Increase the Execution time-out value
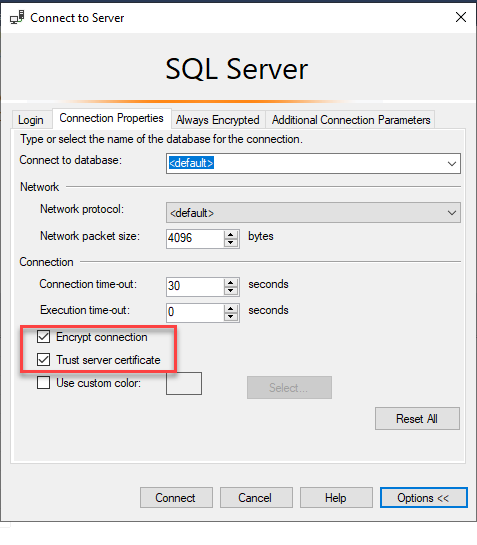 (231, 309)
